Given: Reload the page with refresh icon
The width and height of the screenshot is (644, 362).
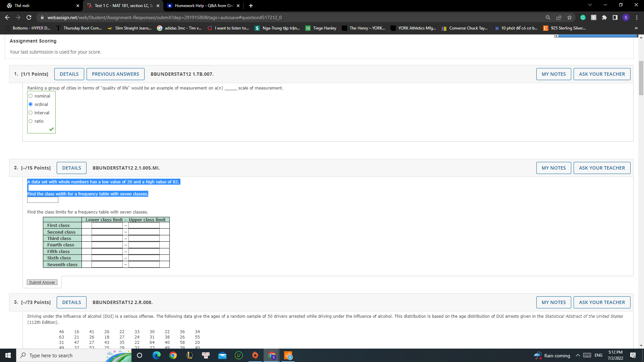Looking at the screenshot, I should tap(29, 17).
